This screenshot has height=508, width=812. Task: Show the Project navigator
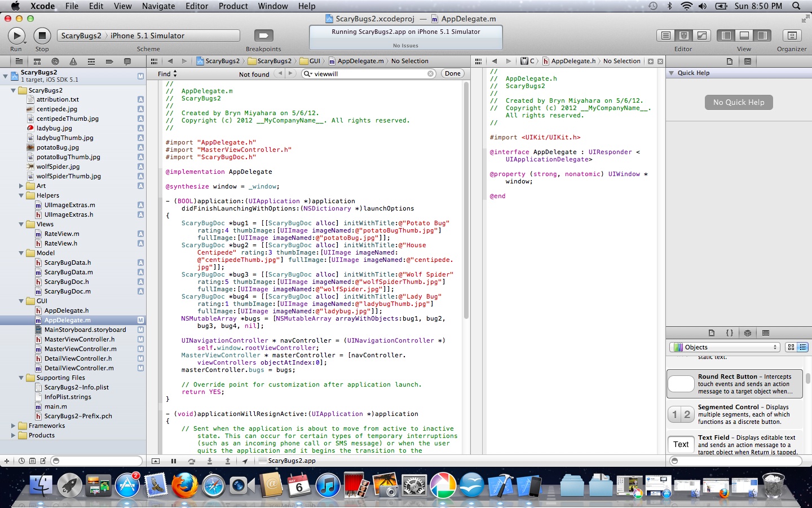click(x=19, y=61)
